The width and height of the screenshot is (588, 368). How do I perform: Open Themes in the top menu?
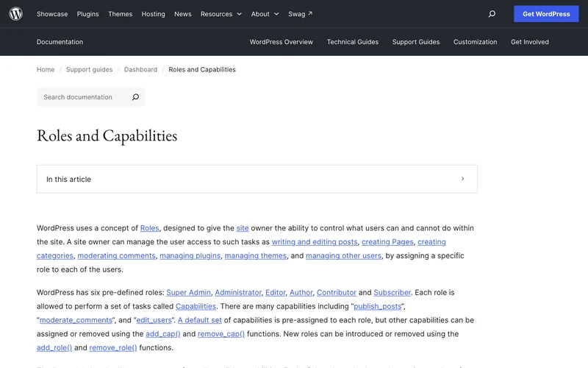[120, 14]
